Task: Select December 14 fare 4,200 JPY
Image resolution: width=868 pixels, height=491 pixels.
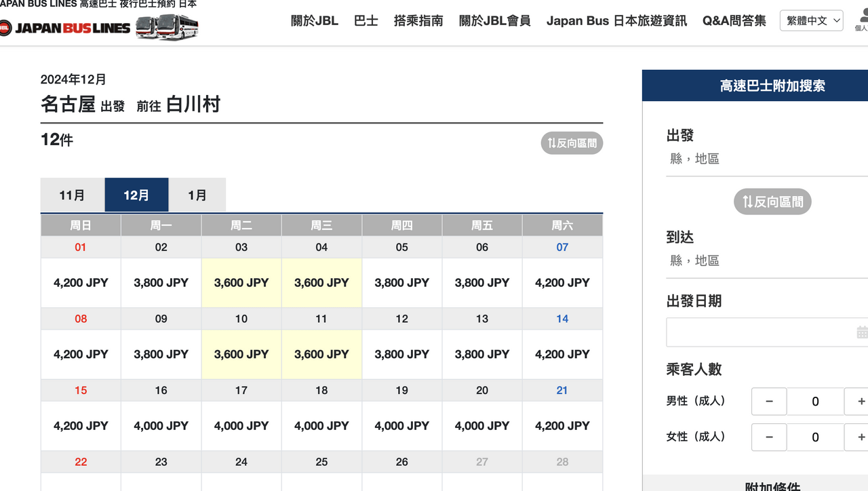Action: 562,354
